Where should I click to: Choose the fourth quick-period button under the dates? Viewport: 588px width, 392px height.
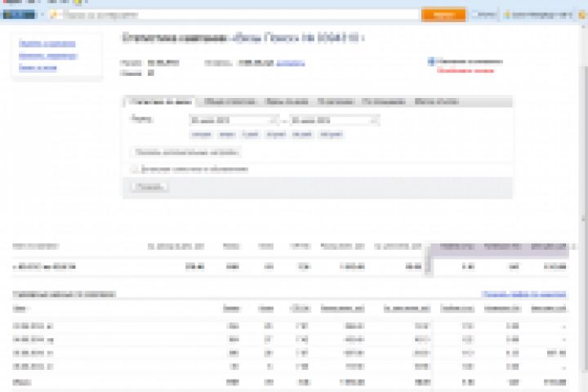(276, 134)
